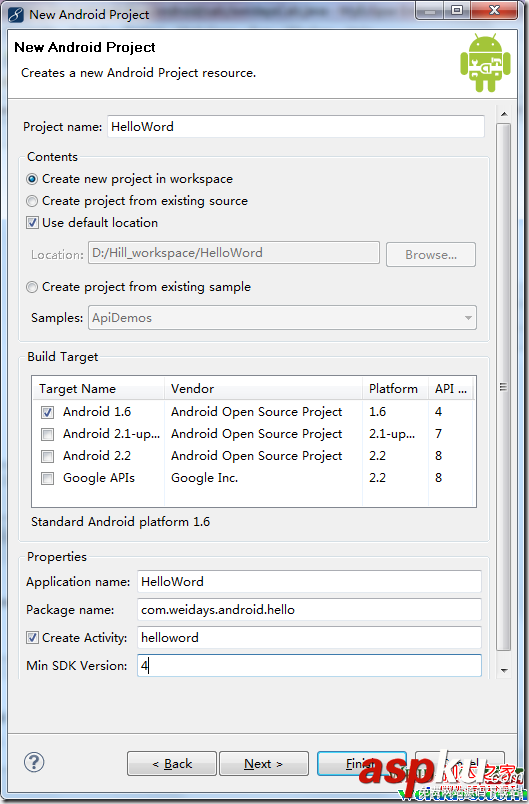The height and width of the screenshot is (804, 529).
Task: Select the Google APIs row name
Action: (99, 478)
